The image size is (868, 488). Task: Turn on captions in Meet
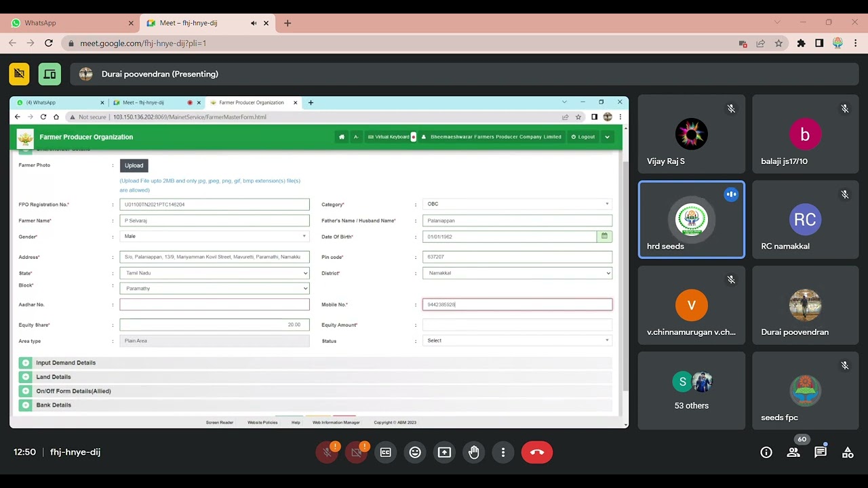[x=386, y=452]
